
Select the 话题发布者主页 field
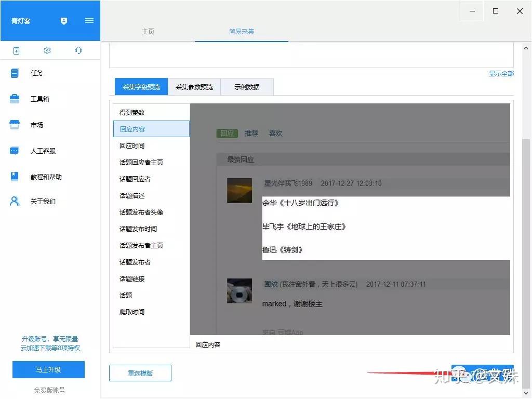point(151,245)
